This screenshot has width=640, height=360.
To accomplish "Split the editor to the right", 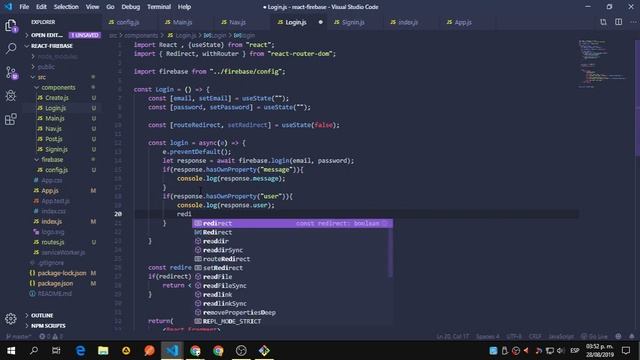I will 618,22.
